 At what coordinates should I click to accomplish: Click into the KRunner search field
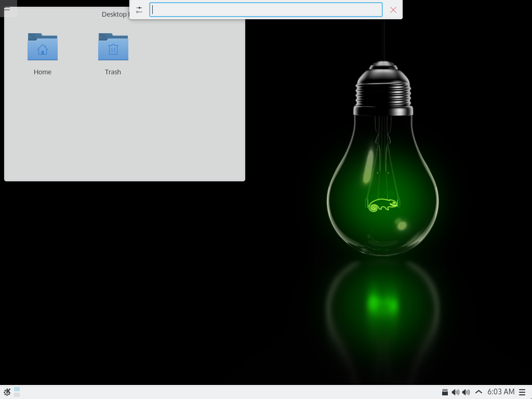(265, 10)
